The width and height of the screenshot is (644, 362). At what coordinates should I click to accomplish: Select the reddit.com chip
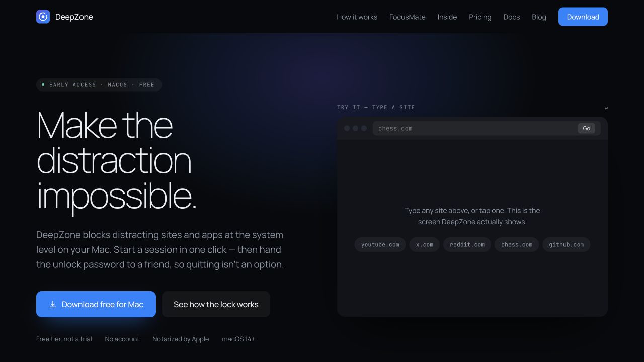click(x=467, y=245)
